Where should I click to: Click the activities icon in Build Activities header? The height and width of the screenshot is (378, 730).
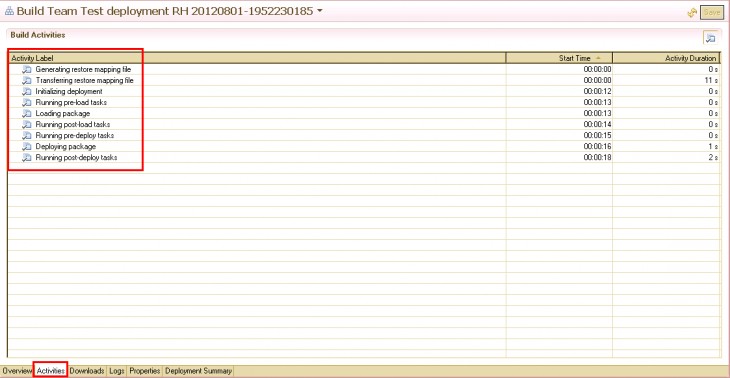(710, 38)
